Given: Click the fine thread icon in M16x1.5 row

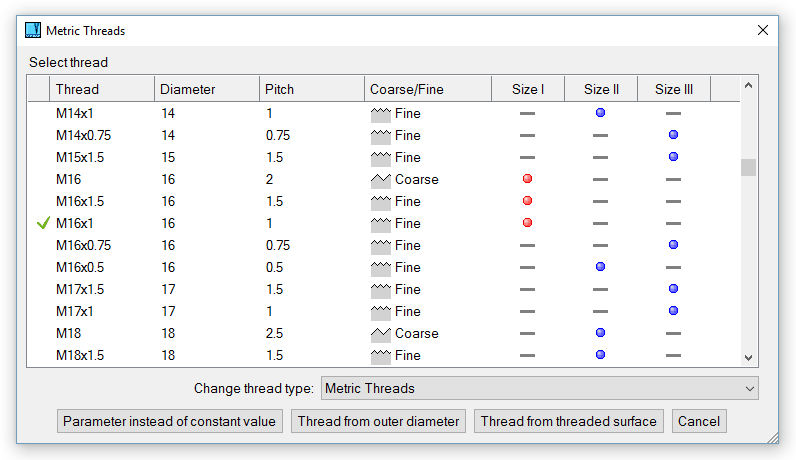Looking at the screenshot, I should pyautogui.click(x=380, y=201).
